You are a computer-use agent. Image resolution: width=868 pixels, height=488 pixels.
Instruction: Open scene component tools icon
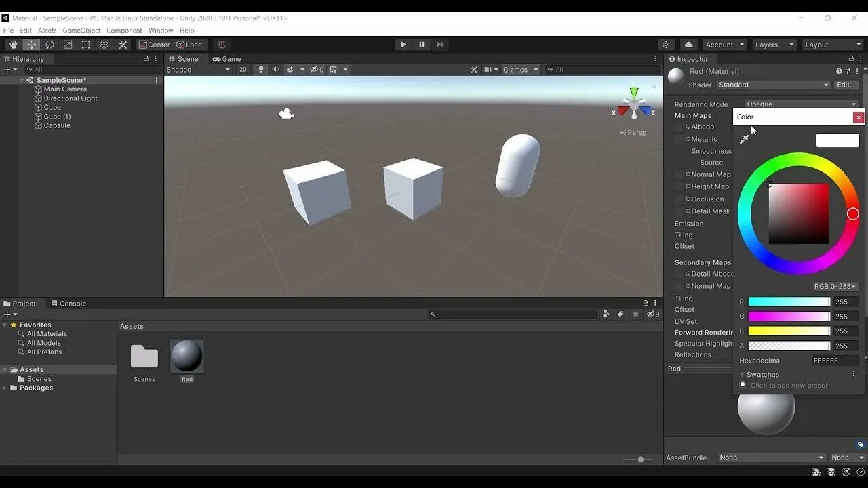coord(474,70)
